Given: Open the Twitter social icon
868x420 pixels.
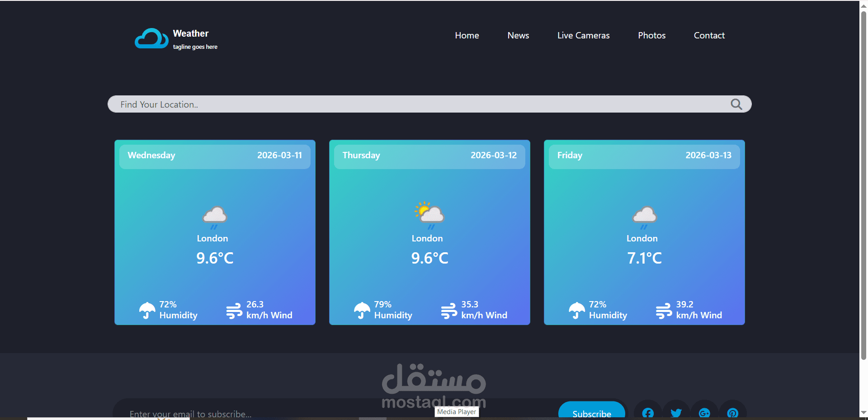Looking at the screenshot, I should [x=676, y=413].
